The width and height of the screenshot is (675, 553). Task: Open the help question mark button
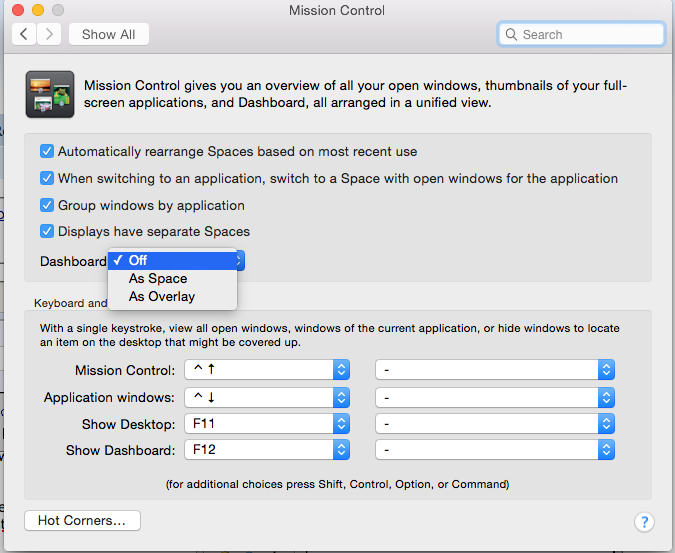coord(644,522)
